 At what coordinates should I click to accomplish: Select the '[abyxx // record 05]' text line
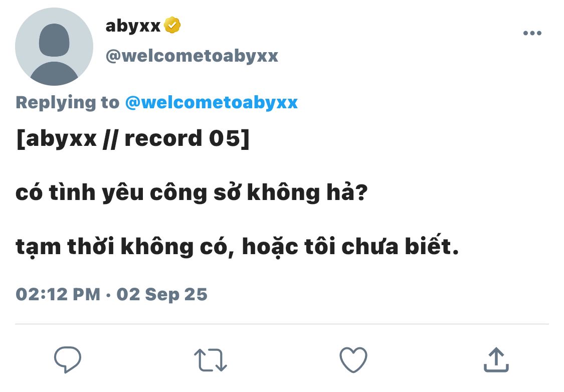(x=132, y=139)
